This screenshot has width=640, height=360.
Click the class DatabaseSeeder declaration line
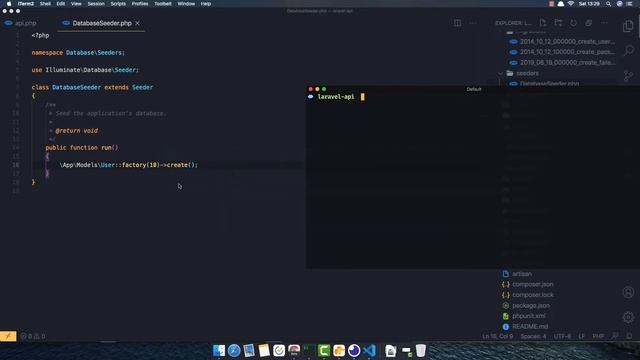click(x=92, y=87)
